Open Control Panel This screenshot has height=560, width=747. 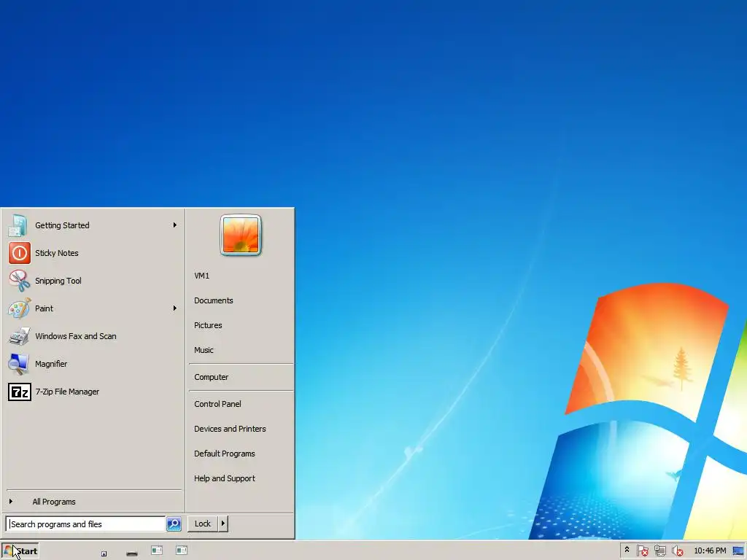241,404
